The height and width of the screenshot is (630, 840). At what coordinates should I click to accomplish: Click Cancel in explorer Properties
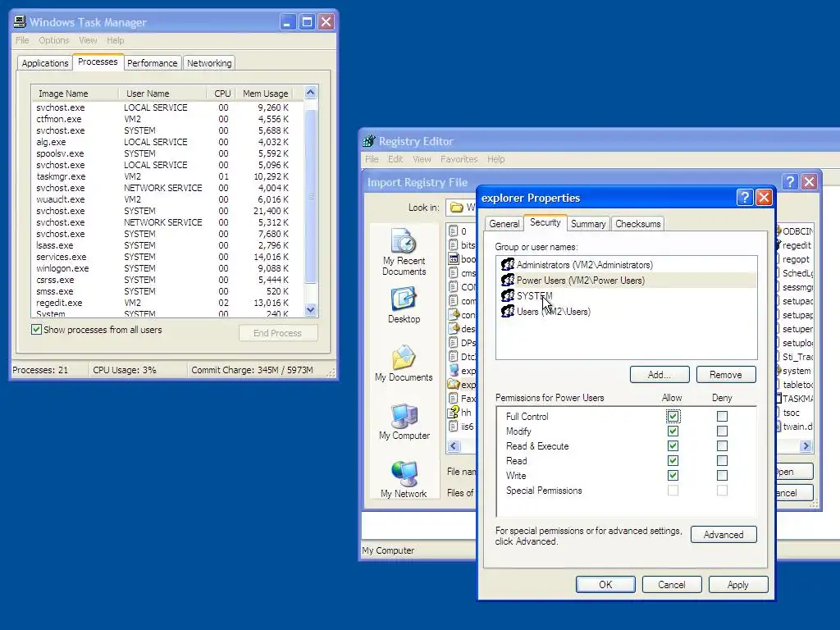click(x=672, y=584)
